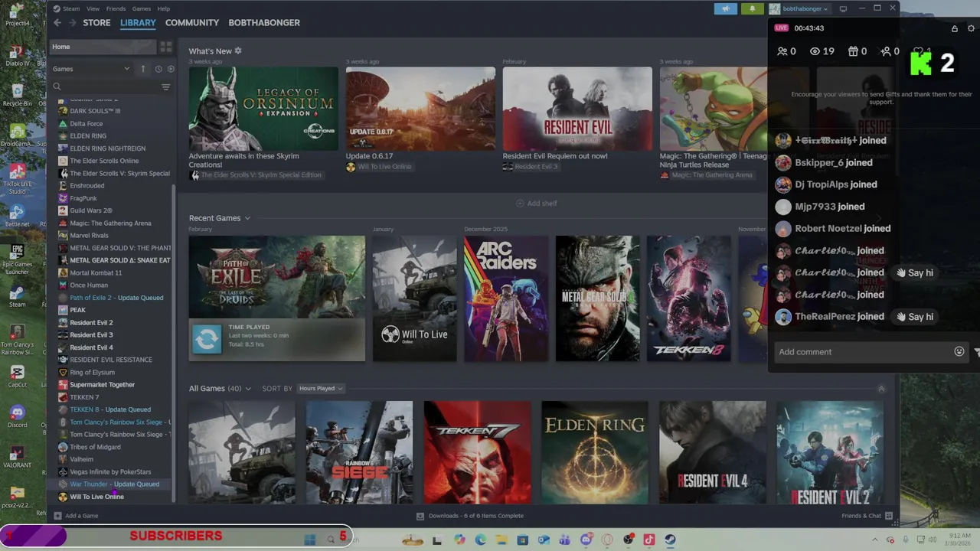Viewport: 980px width, 551px height.
Task: Click the Steam announcements megaphone button
Action: 726,8
